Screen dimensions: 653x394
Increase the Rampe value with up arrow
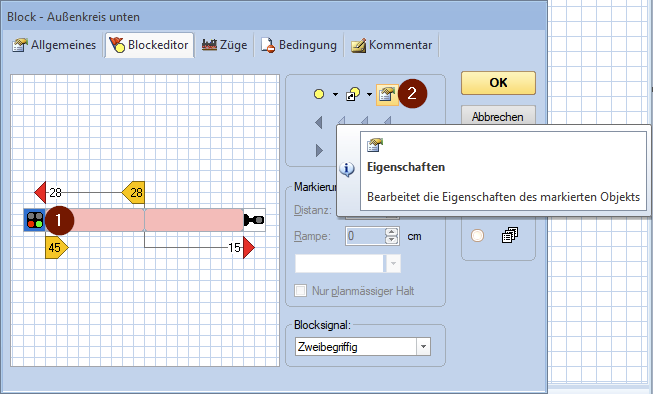pyautogui.click(x=391, y=232)
